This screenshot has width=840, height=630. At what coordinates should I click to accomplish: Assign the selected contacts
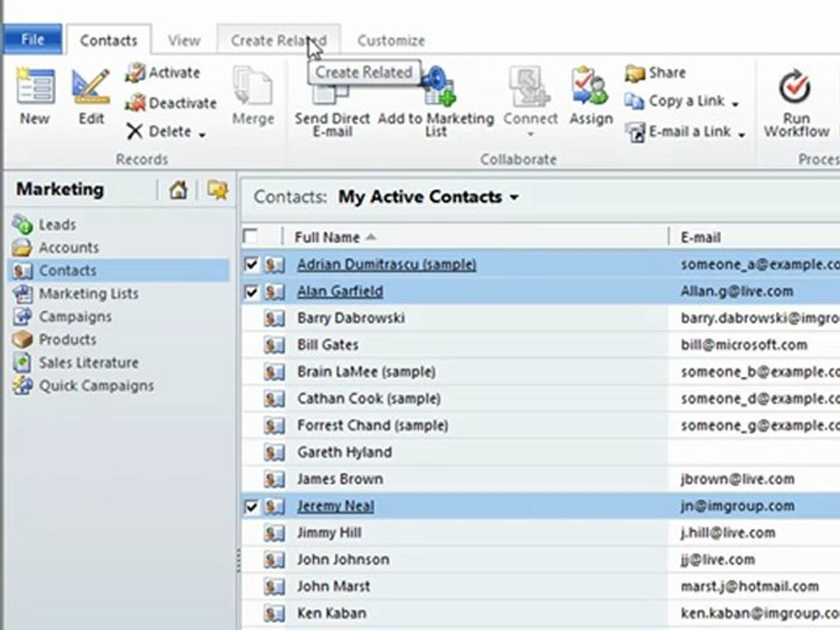(x=591, y=96)
